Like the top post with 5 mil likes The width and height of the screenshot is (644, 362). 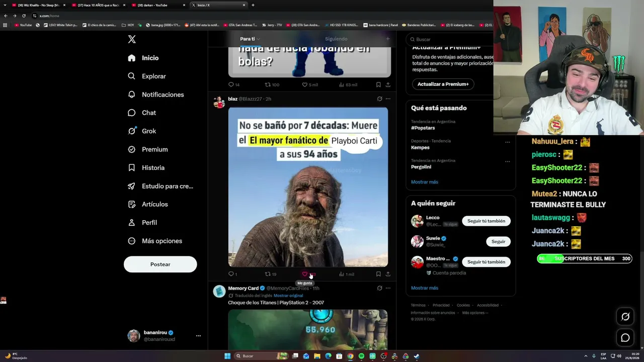(x=309, y=84)
